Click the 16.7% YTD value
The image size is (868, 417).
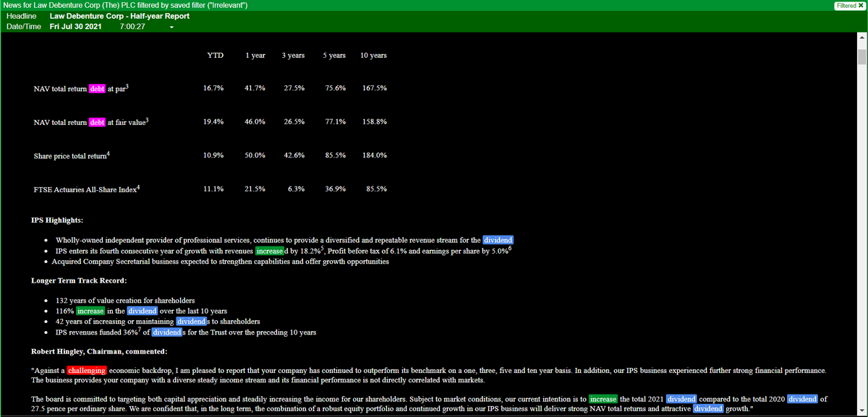tap(213, 88)
